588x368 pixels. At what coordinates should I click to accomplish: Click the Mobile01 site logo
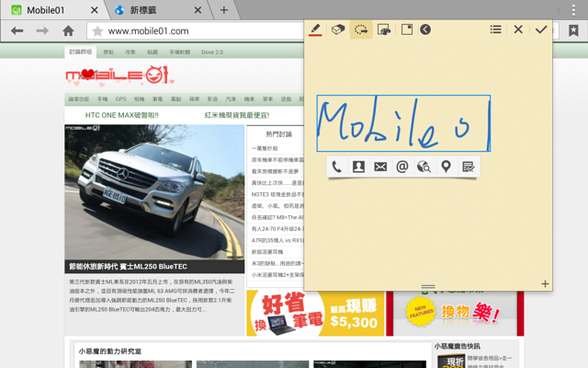[x=119, y=75]
